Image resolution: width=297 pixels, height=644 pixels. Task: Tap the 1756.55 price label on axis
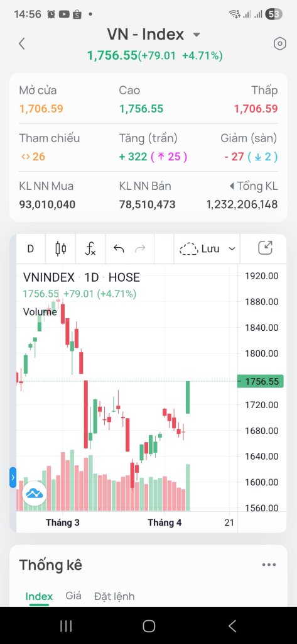click(261, 382)
